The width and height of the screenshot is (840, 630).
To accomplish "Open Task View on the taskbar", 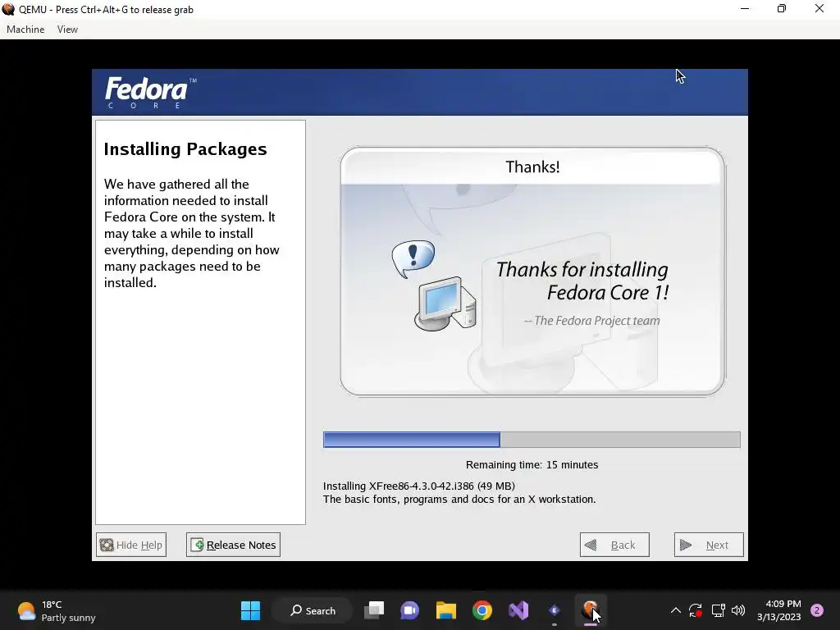I will pyautogui.click(x=374, y=610).
